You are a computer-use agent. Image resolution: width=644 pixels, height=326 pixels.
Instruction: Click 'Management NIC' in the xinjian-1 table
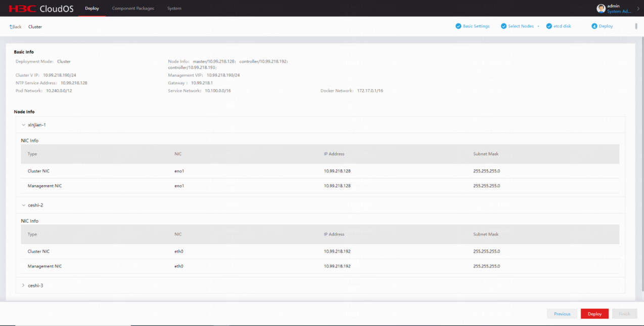[x=45, y=186]
